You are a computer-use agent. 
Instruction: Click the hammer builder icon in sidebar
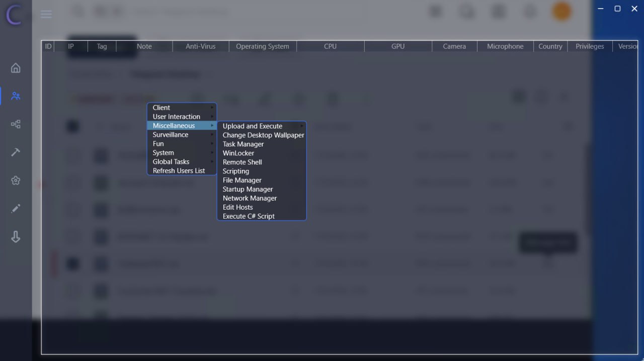click(x=16, y=152)
